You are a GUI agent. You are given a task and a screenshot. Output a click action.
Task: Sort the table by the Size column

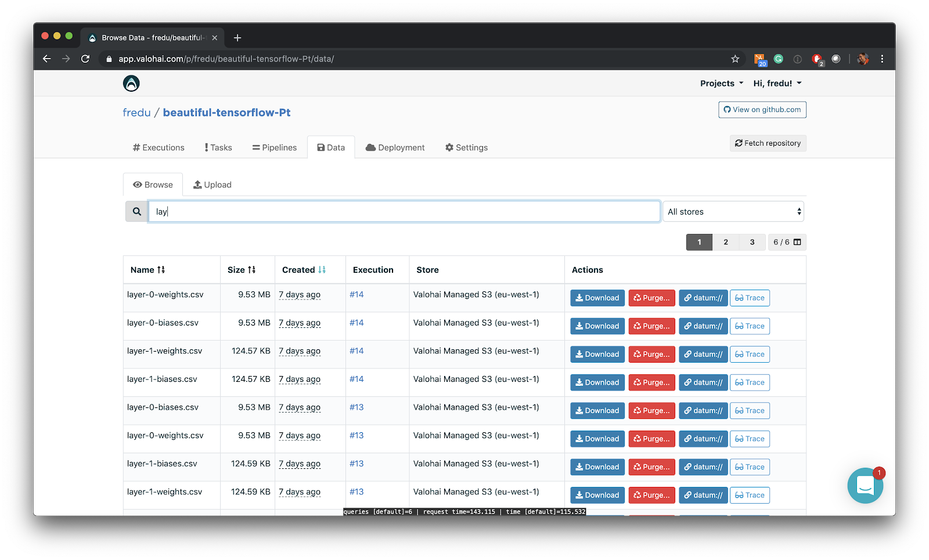242,270
